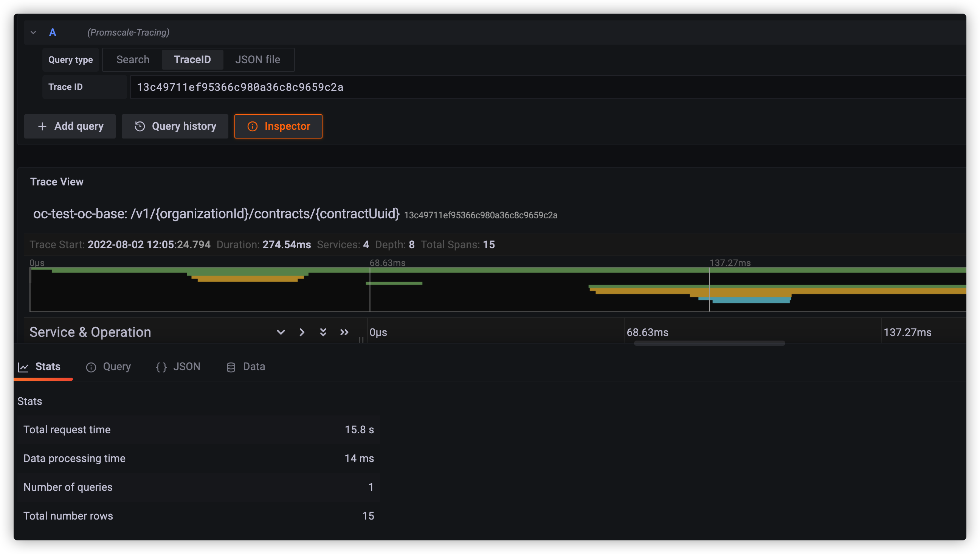Expand all spans using double-right chevron
This screenshot has width=980, height=554.
click(344, 332)
